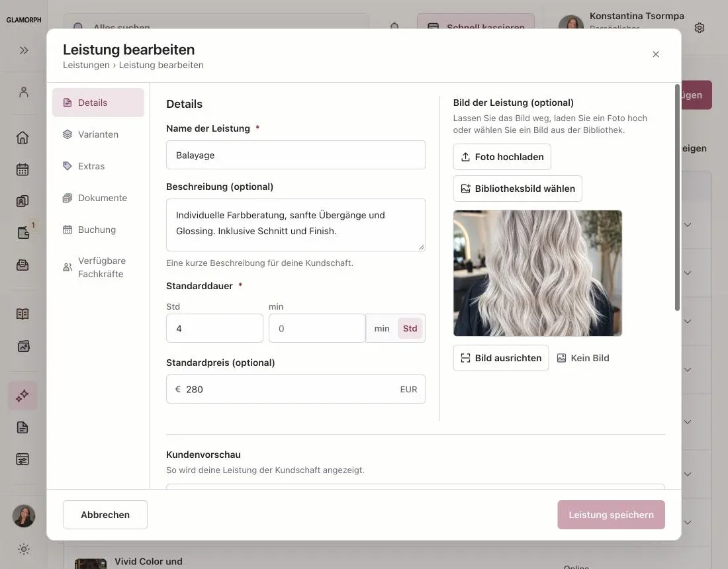728x569 pixels.
Task: Click Leistung speichern button
Action: pyautogui.click(x=611, y=515)
